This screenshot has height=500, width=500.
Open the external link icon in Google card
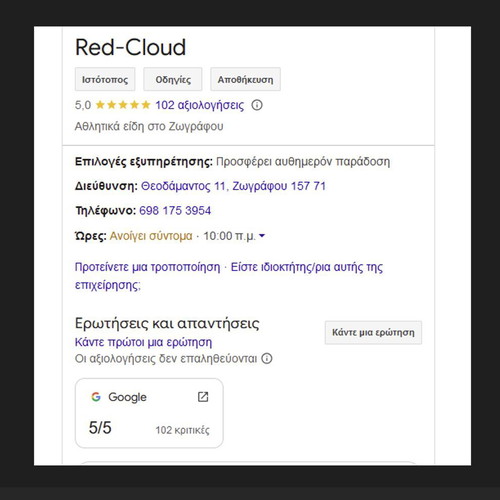click(203, 397)
